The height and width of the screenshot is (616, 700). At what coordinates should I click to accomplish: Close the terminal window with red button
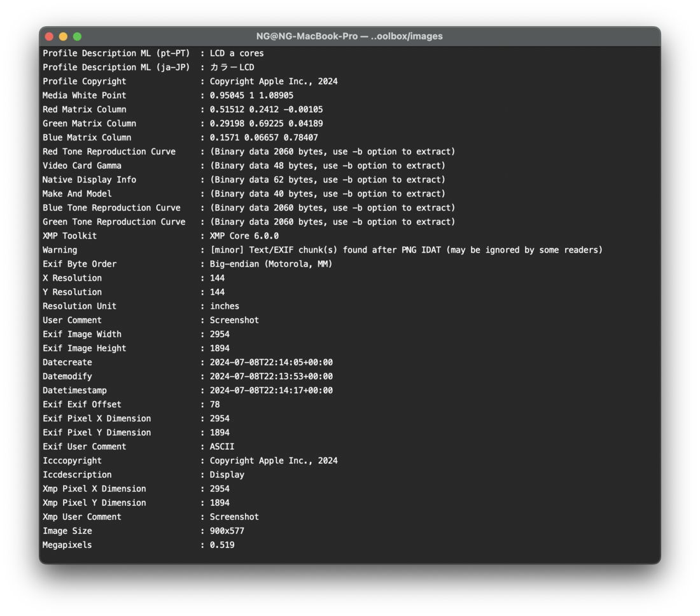tap(50, 37)
